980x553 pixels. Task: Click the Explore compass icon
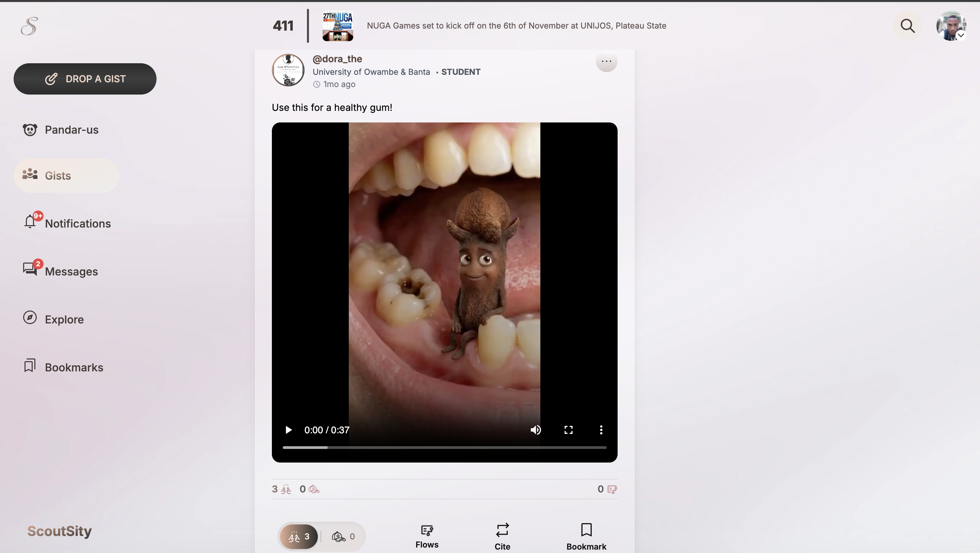(x=30, y=318)
